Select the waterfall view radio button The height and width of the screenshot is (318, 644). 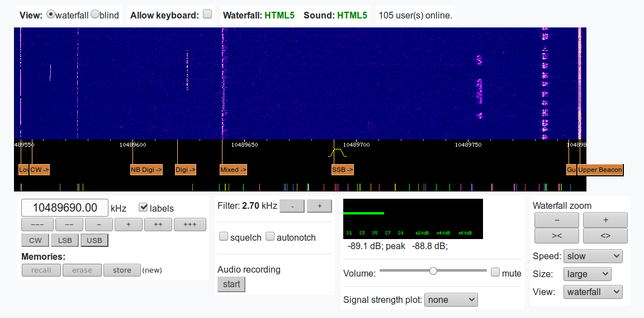coord(50,15)
